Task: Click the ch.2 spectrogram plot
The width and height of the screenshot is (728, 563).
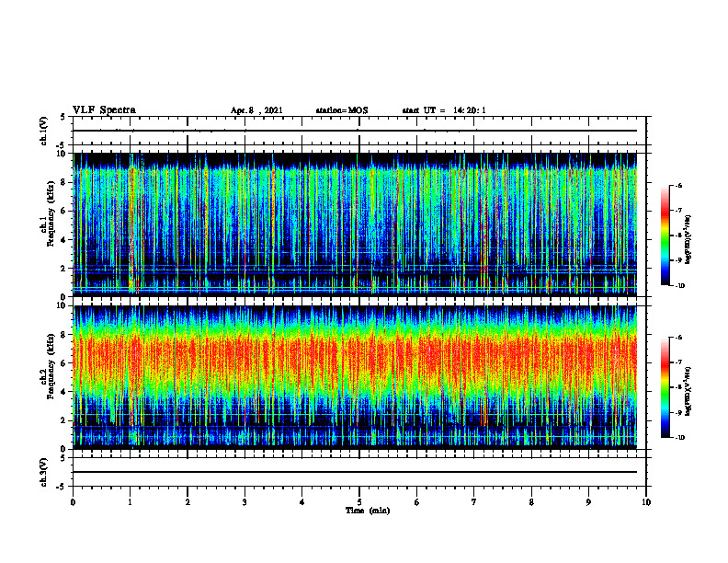Action: 355,377
